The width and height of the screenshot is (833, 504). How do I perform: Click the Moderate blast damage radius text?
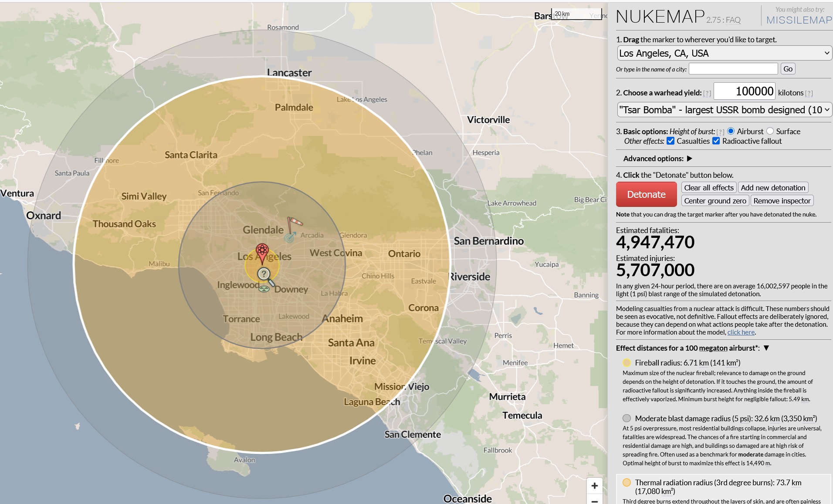click(x=726, y=418)
